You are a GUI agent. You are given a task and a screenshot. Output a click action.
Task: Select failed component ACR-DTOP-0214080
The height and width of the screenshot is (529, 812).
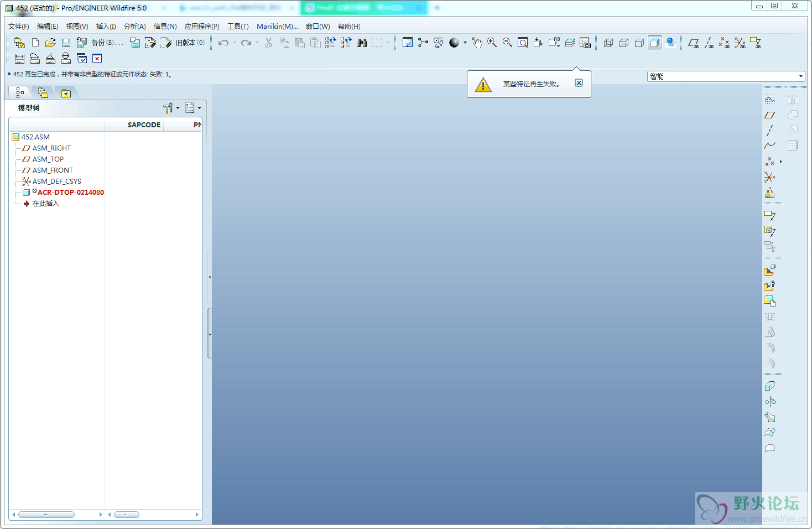click(70, 192)
